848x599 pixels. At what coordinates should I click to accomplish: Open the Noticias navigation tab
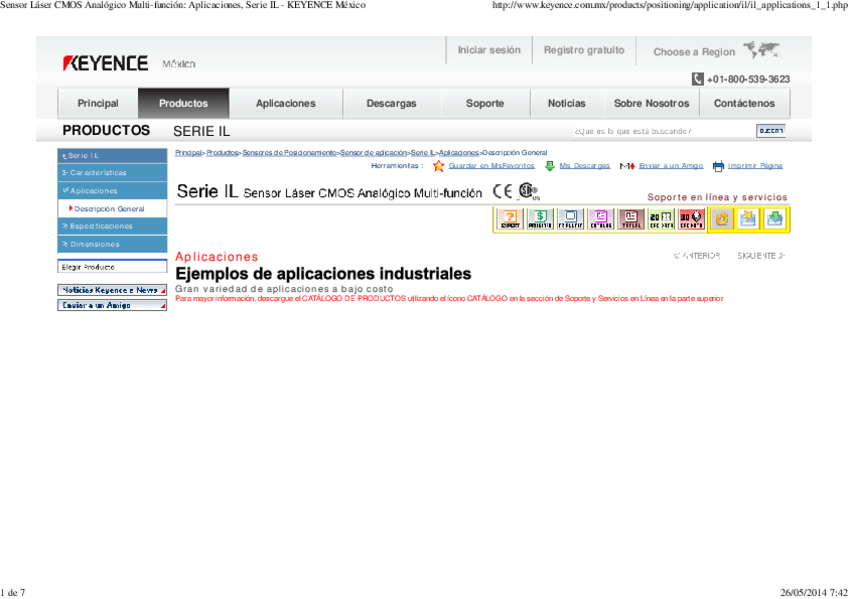point(566,103)
